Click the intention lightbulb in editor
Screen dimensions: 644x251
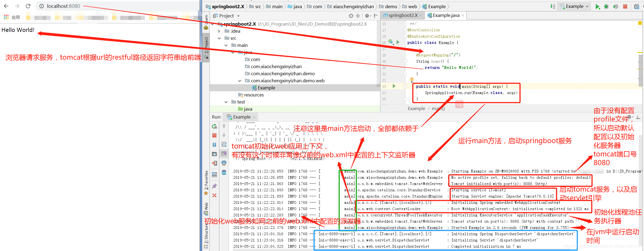click(x=412, y=80)
